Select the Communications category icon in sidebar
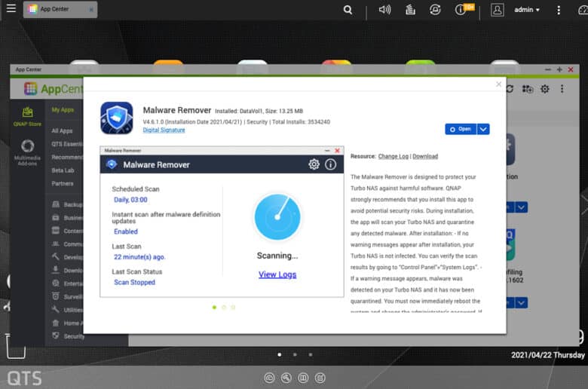The width and height of the screenshot is (588, 389). (x=56, y=244)
